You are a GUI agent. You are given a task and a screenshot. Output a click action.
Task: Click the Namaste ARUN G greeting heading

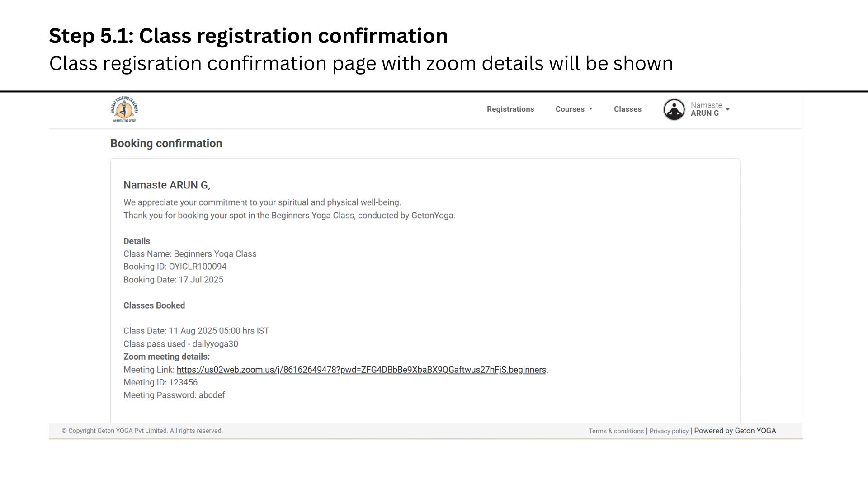point(167,185)
